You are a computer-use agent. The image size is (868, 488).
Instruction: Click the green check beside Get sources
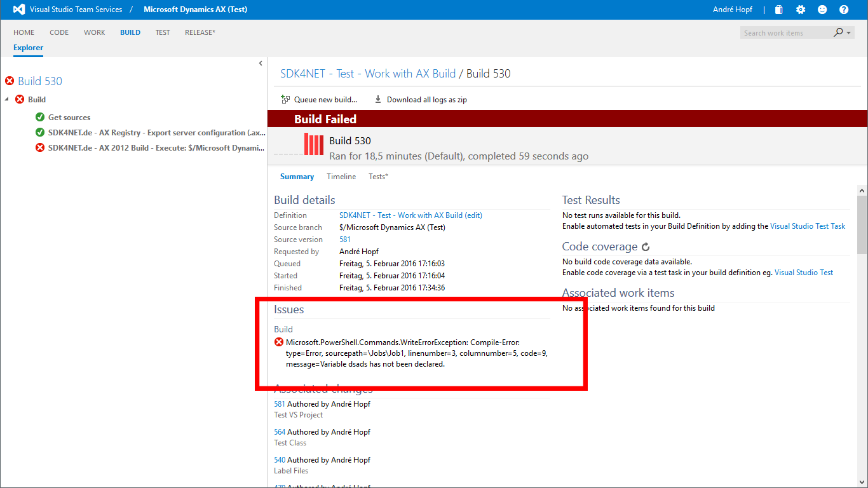tap(40, 117)
